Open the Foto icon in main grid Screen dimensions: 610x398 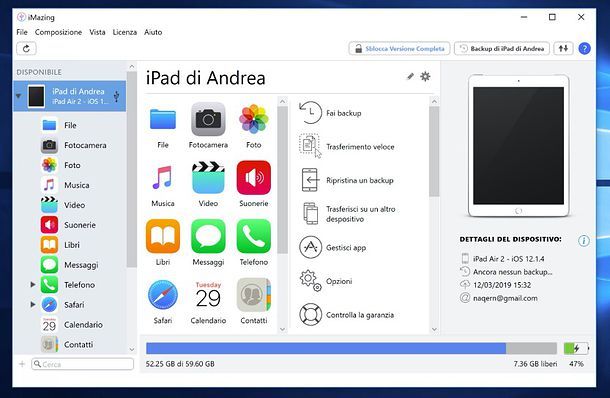point(254,119)
